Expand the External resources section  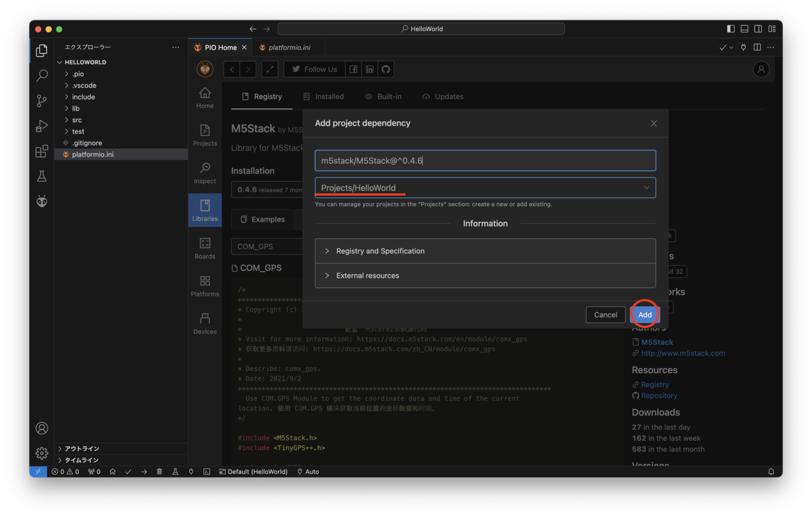[x=367, y=275]
